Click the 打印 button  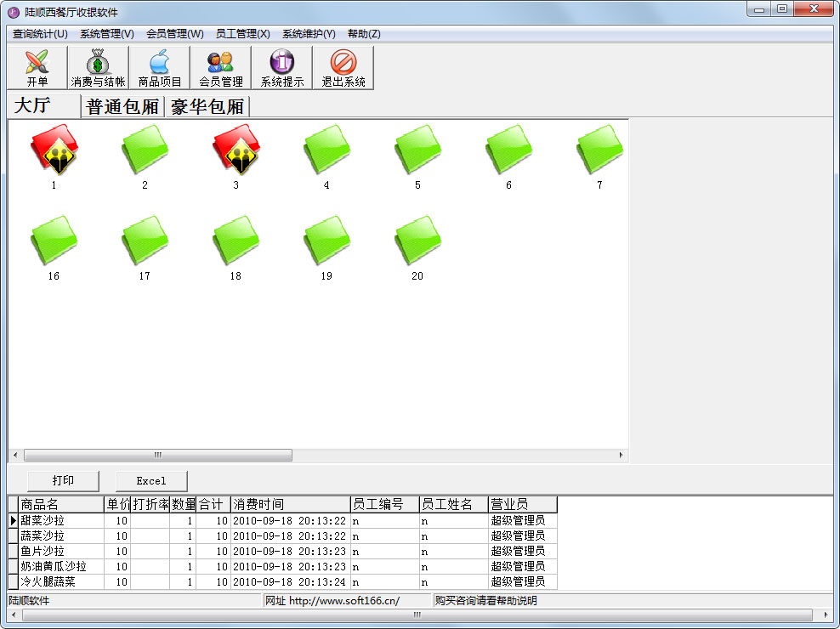pyautogui.click(x=63, y=480)
